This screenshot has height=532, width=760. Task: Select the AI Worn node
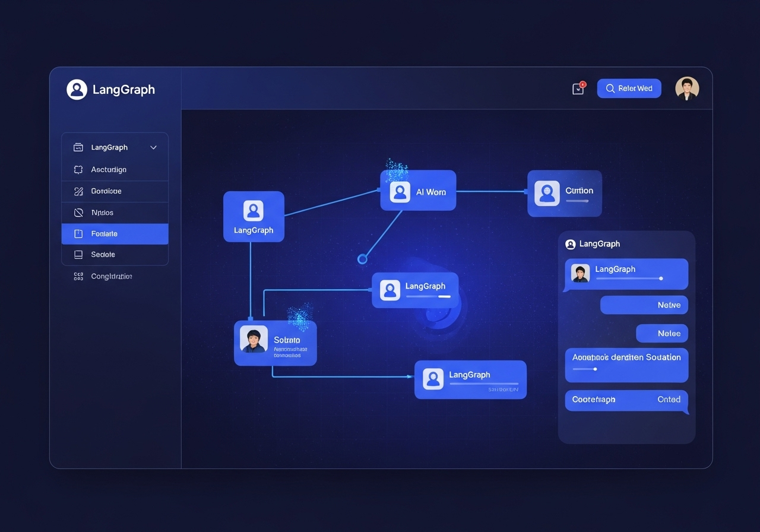click(x=418, y=191)
